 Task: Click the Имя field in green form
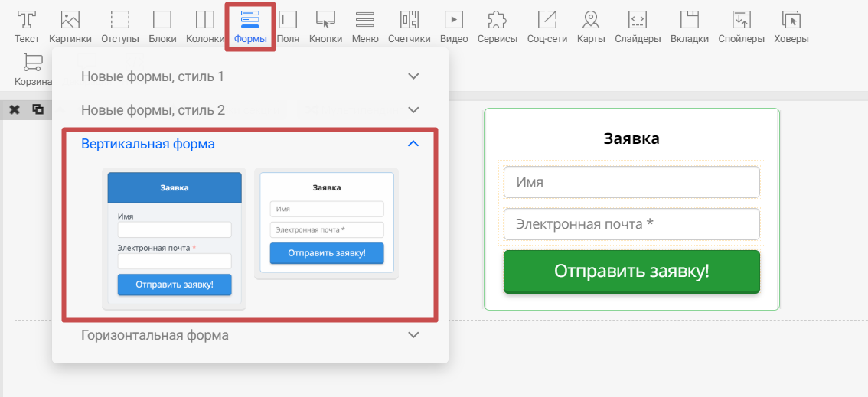[x=631, y=182]
